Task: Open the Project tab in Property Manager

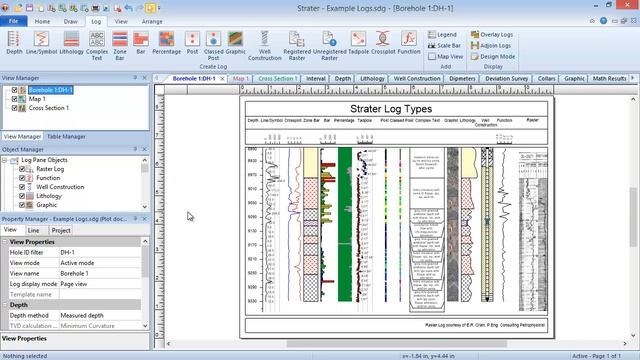Action: (x=61, y=231)
